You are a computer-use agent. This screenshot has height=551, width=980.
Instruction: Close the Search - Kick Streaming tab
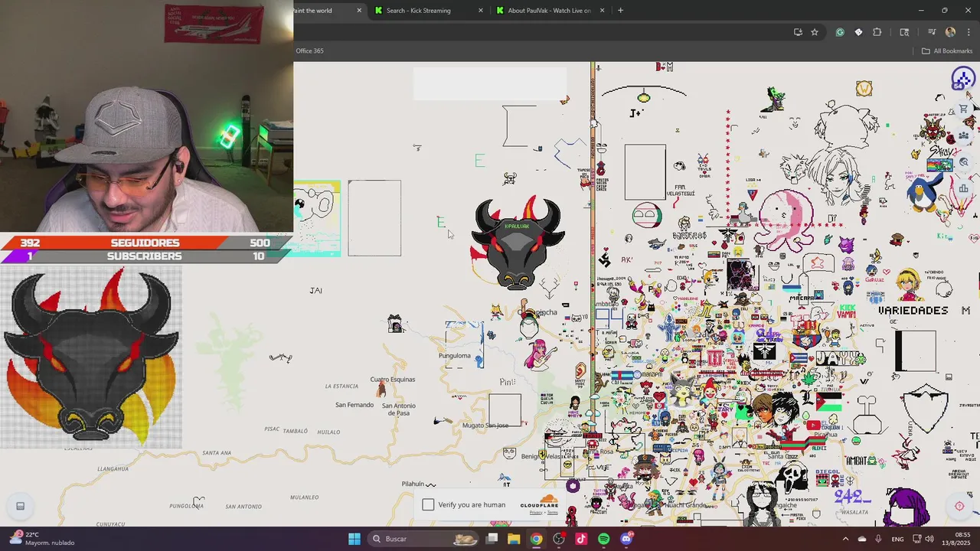point(481,10)
